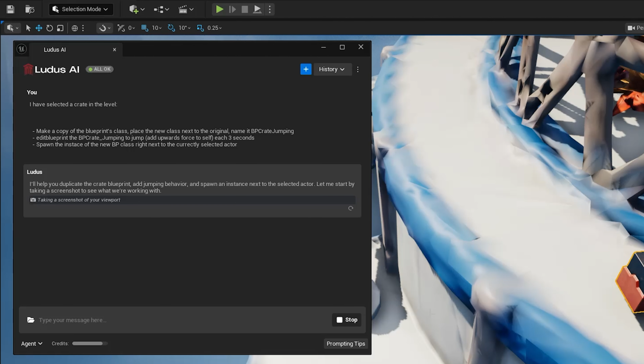
Task: Click the Credits progress bar
Action: pyautogui.click(x=90, y=343)
